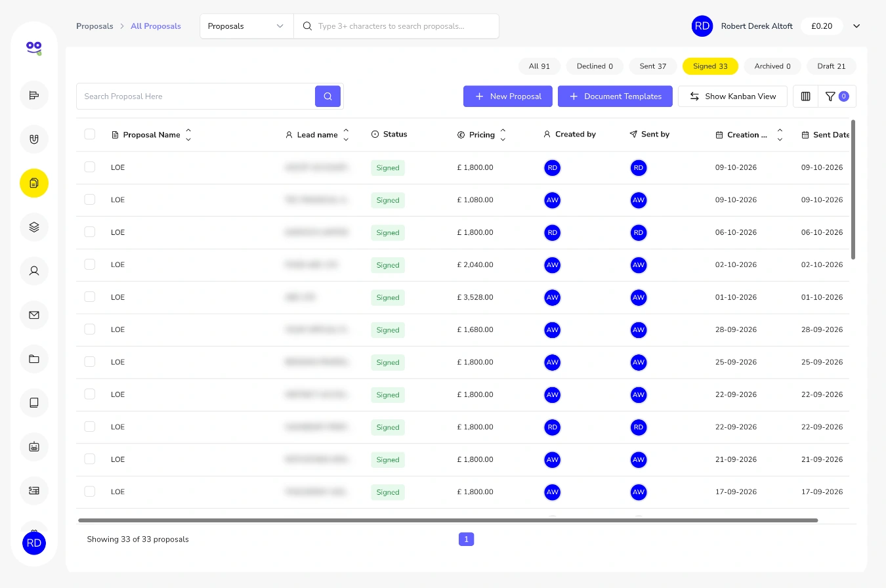
Task: Switch to the Sent 37 filter tab
Action: click(x=653, y=66)
